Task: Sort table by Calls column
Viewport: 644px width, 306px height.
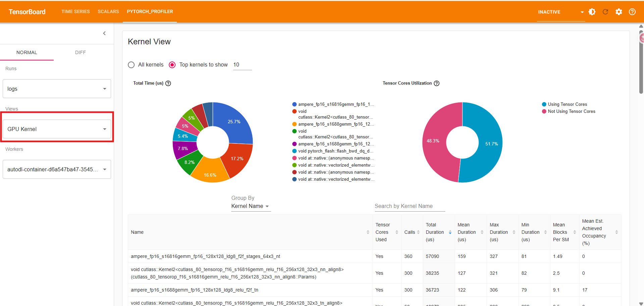Action: [x=418, y=232]
